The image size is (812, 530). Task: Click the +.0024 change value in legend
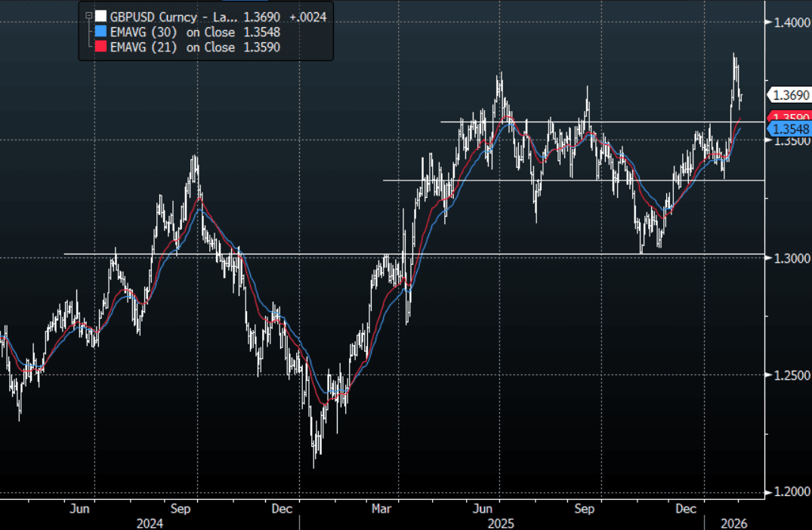(x=307, y=17)
